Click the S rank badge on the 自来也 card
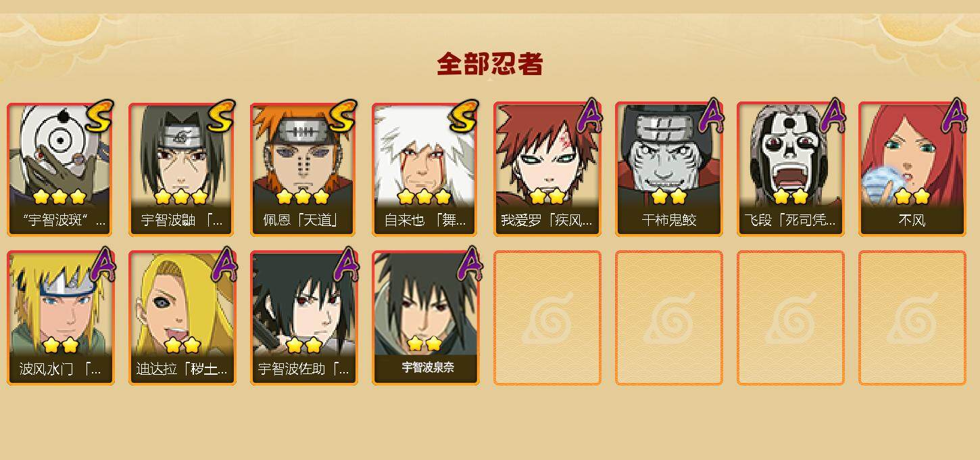980x460 pixels. [x=464, y=116]
